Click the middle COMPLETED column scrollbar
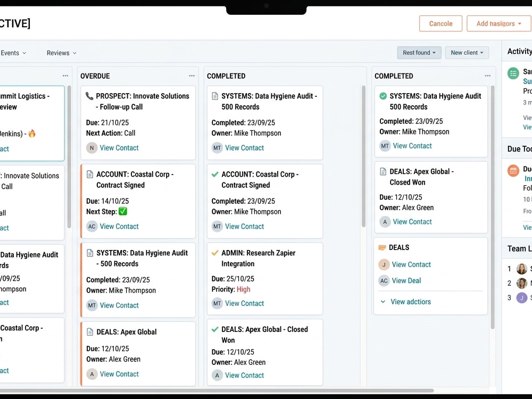The width and height of the screenshot is (532, 399). tap(363, 156)
